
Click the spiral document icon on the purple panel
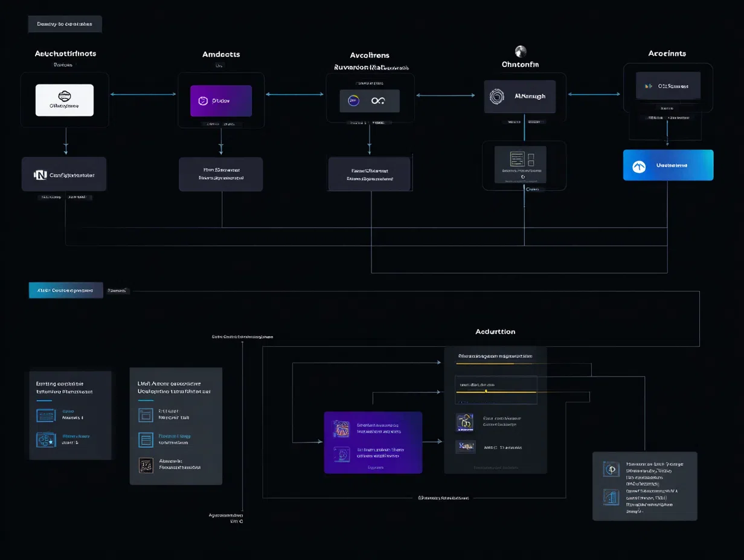(x=341, y=454)
